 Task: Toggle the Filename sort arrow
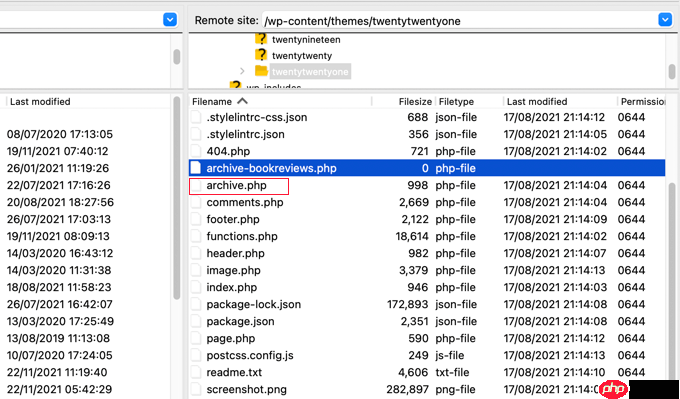pos(242,101)
